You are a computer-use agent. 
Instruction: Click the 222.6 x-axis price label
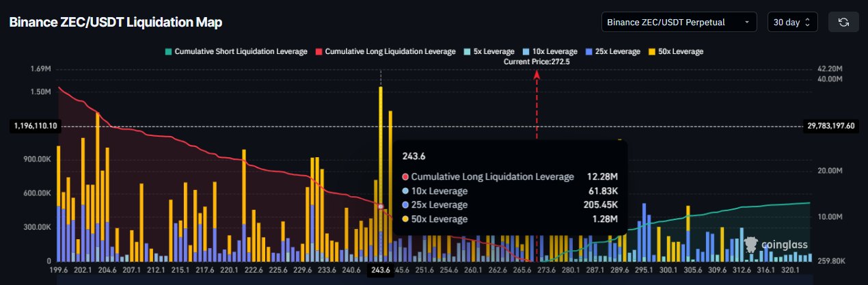tap(253, 270)
